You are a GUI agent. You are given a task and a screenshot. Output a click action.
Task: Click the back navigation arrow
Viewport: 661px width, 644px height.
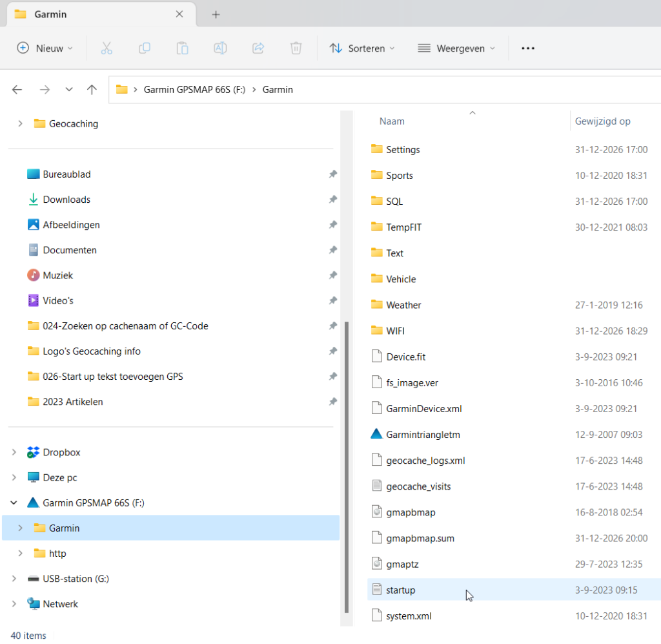click(x=17, y=90)
